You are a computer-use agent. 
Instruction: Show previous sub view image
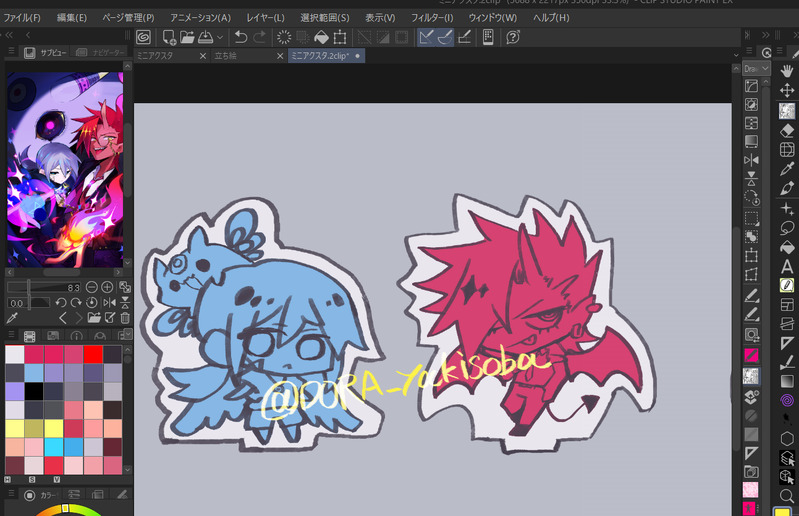[63, 319]
